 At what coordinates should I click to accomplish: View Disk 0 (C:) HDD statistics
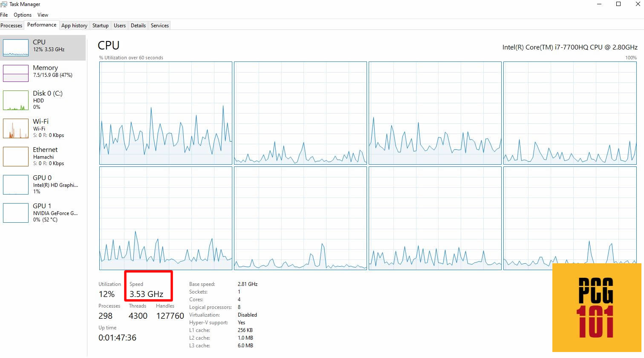pyautogui.click(x=43, y=100)
